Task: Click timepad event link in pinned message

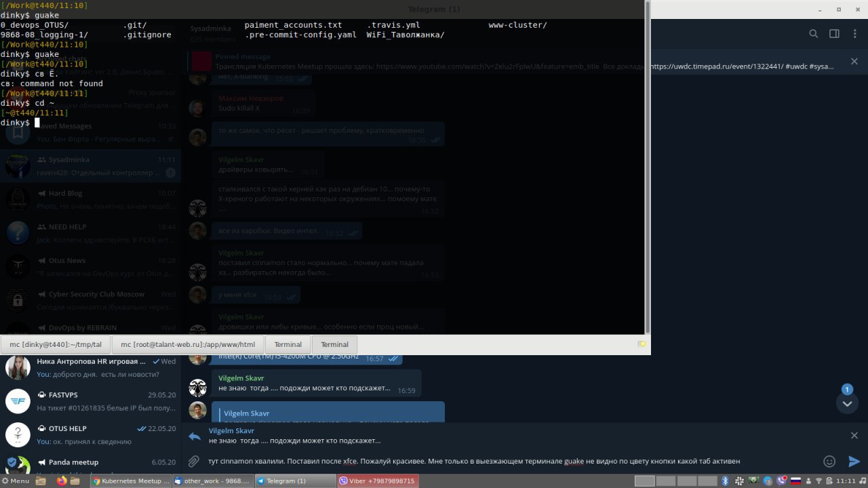Action: coord(716,66)
